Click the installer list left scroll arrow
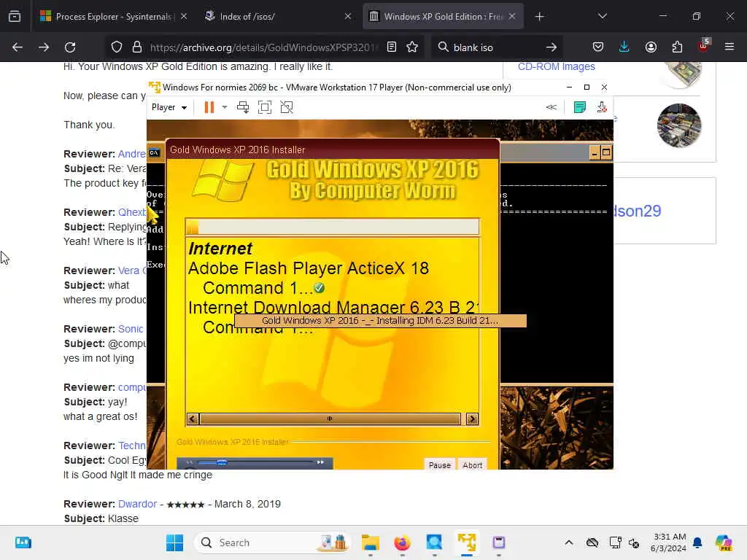The height and width of the screenshot is (560, 747). point(193,419)
